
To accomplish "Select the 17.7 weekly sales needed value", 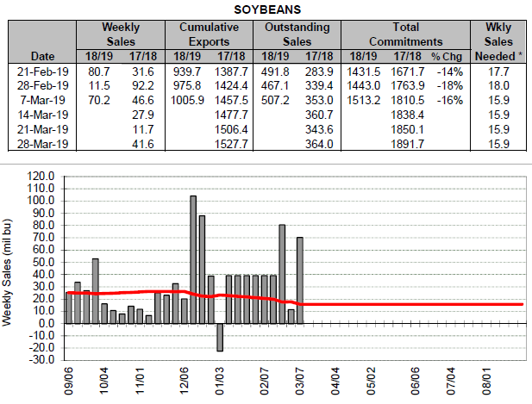I will tap(502, 70).
